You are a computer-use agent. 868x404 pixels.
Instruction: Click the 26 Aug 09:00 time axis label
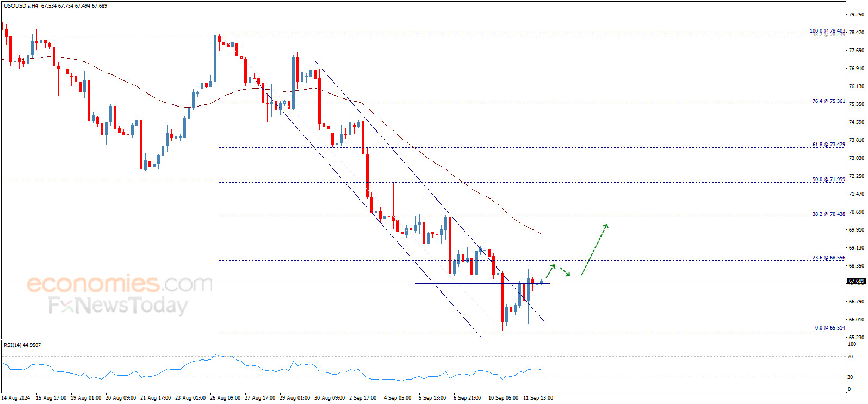pos(226,398)
